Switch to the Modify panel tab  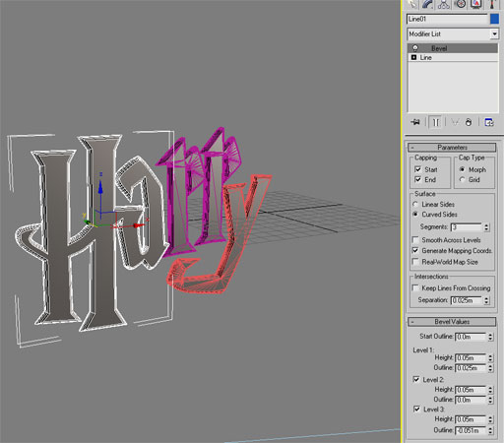pos(427,4)
